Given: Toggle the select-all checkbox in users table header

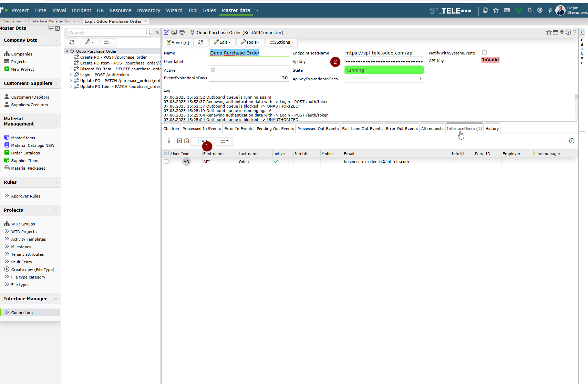Looking at the screenshot, I should click(x=166, y=153).
